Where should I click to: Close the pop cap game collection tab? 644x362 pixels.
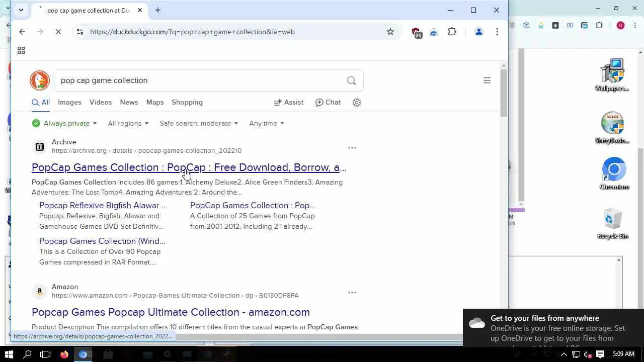point(140,10)
